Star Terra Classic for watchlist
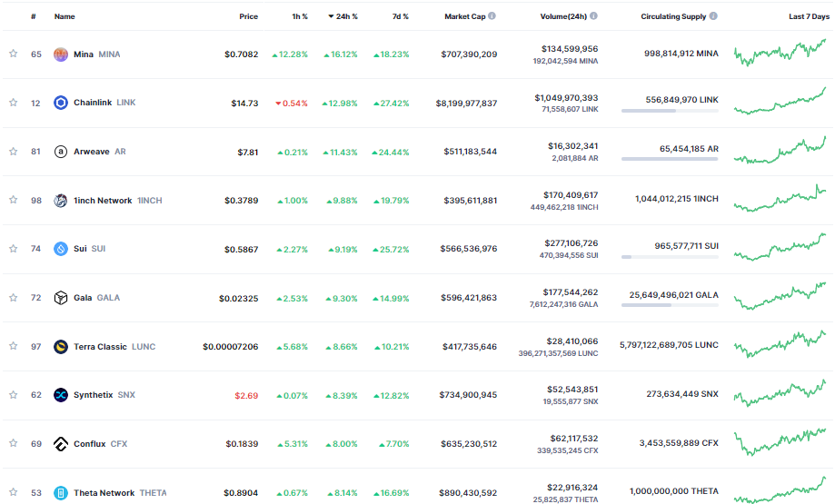This screenshot has height=504, width=835. coord(14,346)
